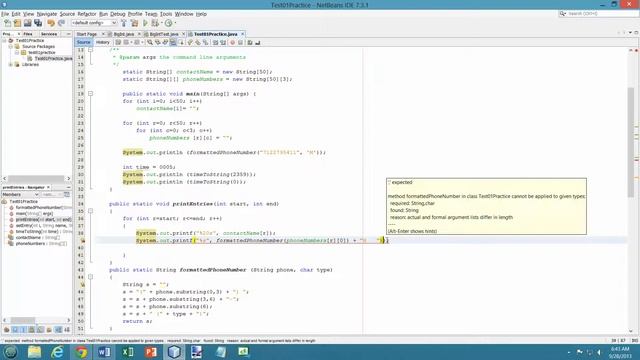The height and width of the screenshot is (360, 640).
Task: Click the History view button
Action: (x=102, y=42)
